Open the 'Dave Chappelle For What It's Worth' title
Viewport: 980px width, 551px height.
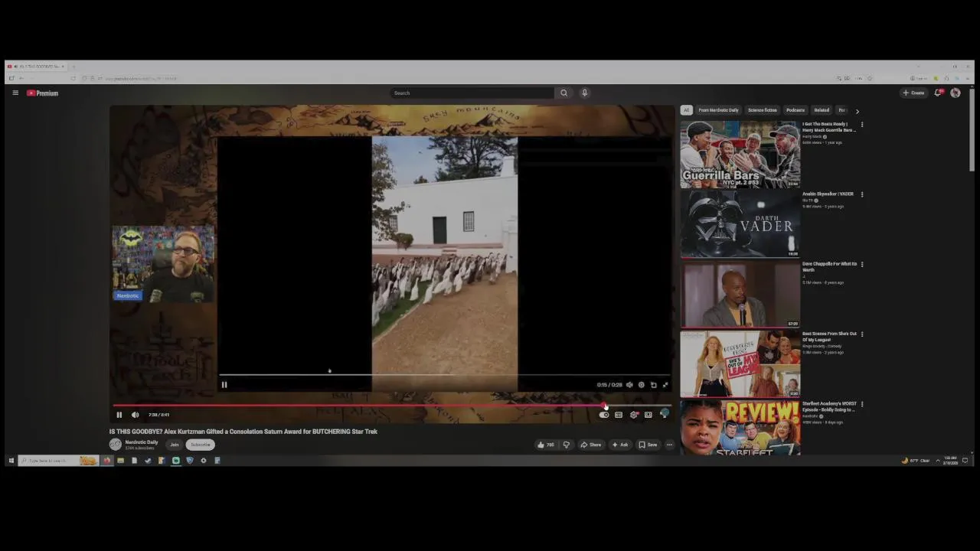pyautogui.click(x=829, y=267)
